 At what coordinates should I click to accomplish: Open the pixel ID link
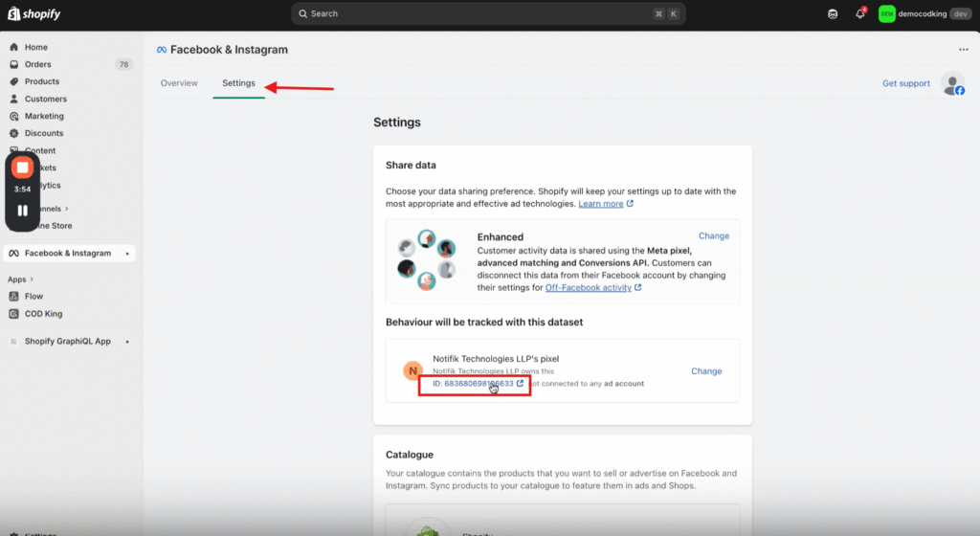tap(479, 384)
